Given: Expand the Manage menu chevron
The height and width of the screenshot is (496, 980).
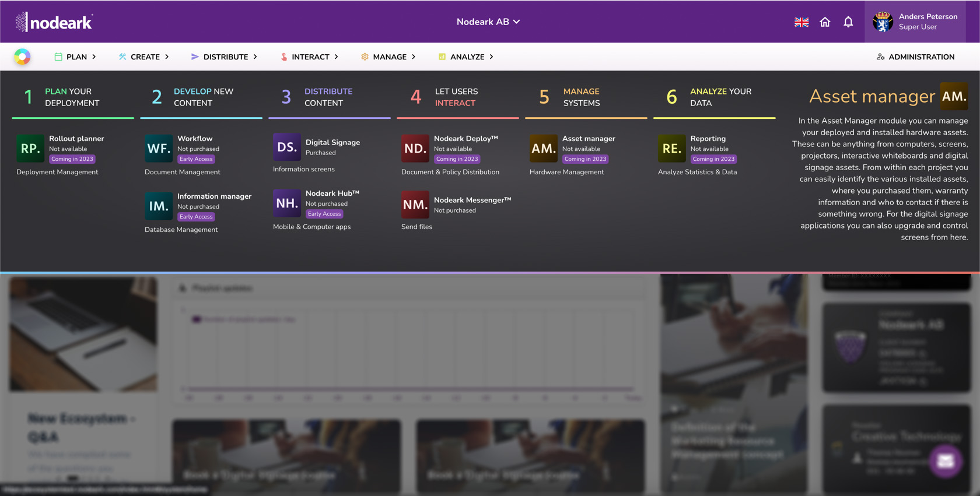Looking at the screenshot, I should (414, 57).
